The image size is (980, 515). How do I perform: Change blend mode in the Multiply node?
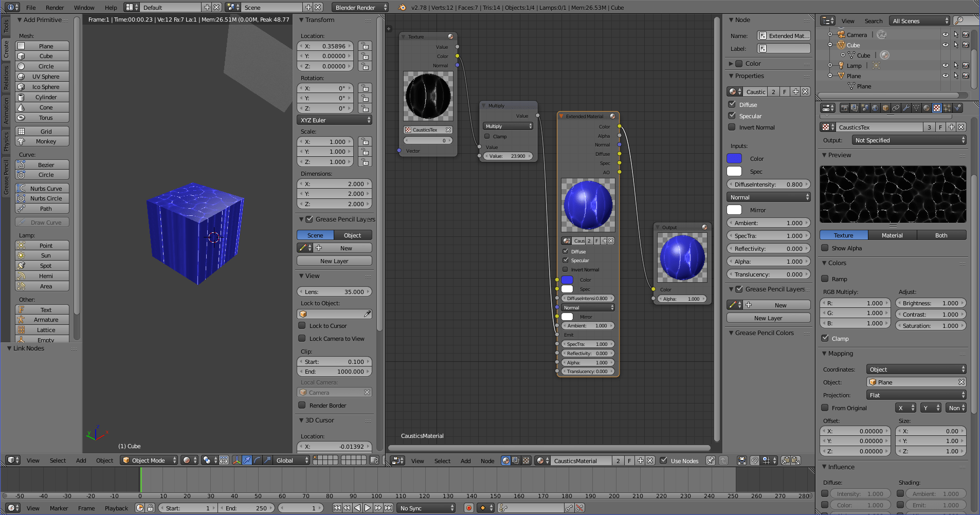tap(507, 126)
